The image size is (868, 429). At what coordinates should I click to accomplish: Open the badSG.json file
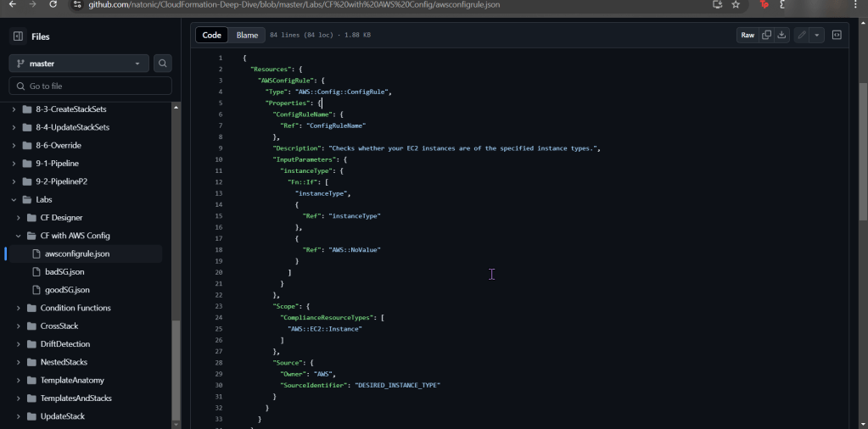[64, 272]
